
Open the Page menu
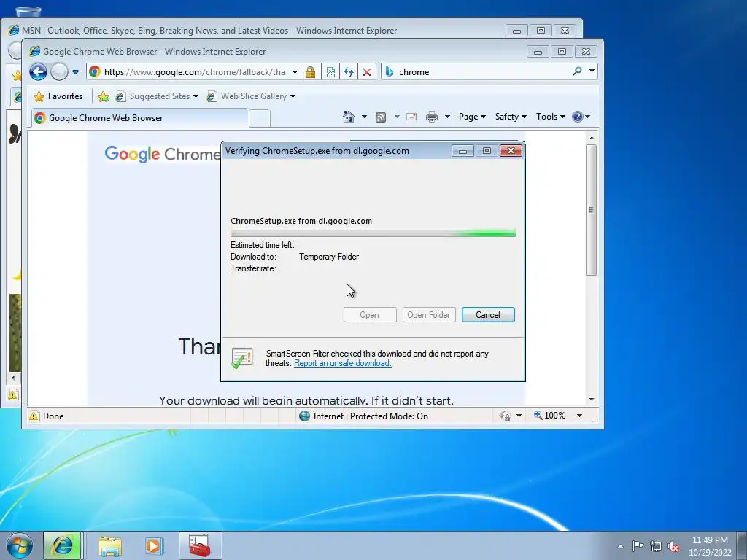coord(472,117)
